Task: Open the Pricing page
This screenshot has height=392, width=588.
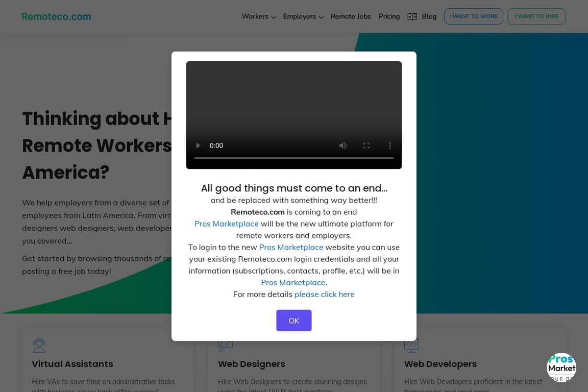Action: click(x=389, y=16)
